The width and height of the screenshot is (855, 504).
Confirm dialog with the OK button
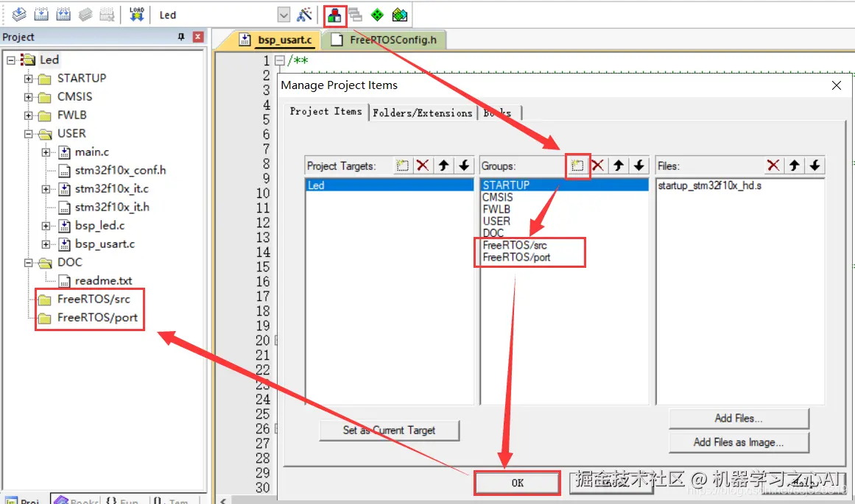tap(517, 483)
